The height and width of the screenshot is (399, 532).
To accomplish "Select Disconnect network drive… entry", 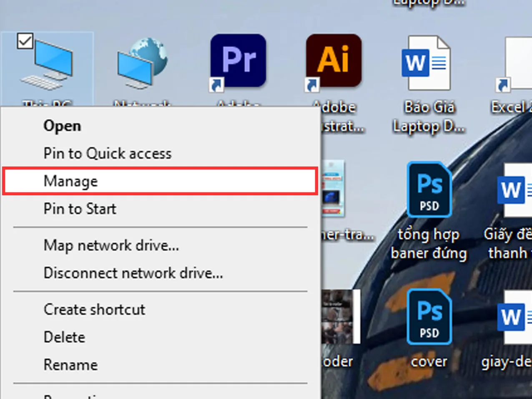I will tap(133, 273).
